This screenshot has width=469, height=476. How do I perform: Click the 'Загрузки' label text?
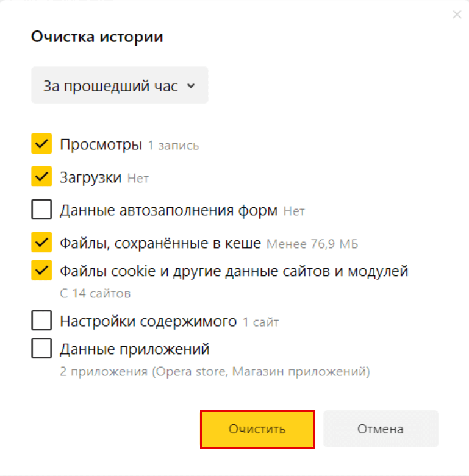(x=90, y=177)
